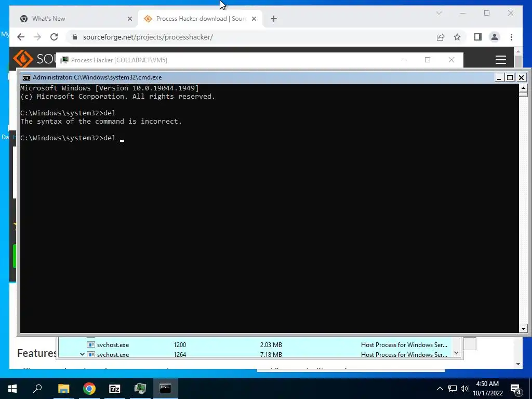Switch to Process Hacker taskbar icon

click(140, 389)
